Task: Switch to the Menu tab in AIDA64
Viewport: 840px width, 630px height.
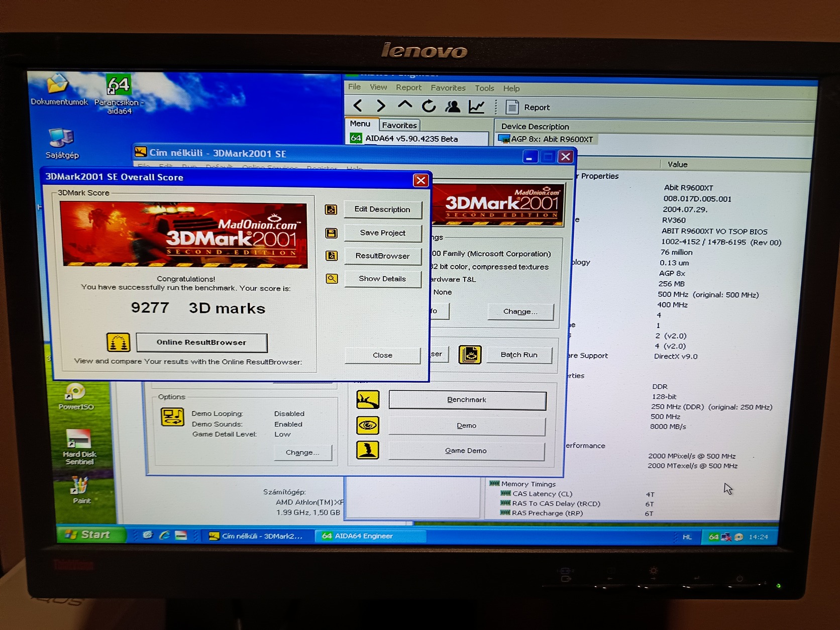Action: click(360, 124)
